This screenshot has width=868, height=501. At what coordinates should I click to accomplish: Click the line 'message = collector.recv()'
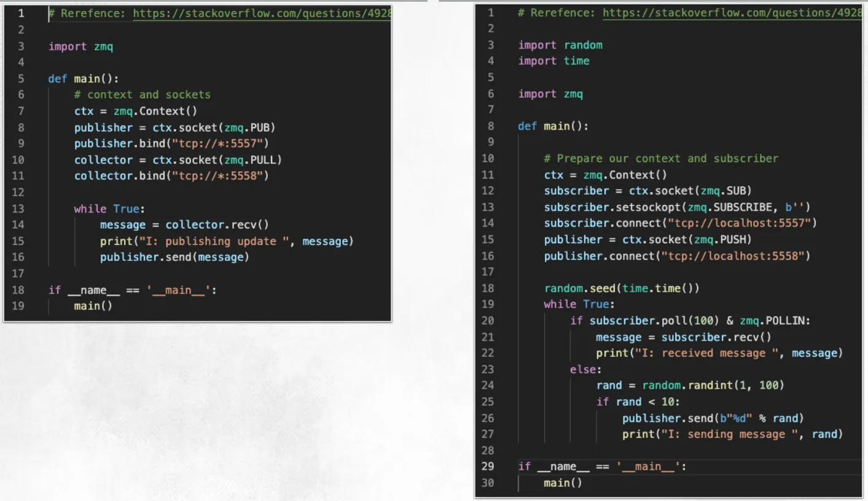click(184, 225)
